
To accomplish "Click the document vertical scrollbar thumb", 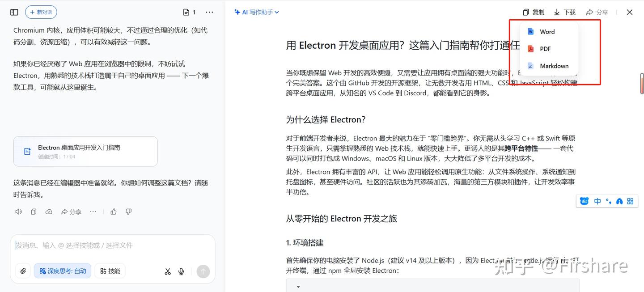I will pyautogui.click(x=642, y=84).
